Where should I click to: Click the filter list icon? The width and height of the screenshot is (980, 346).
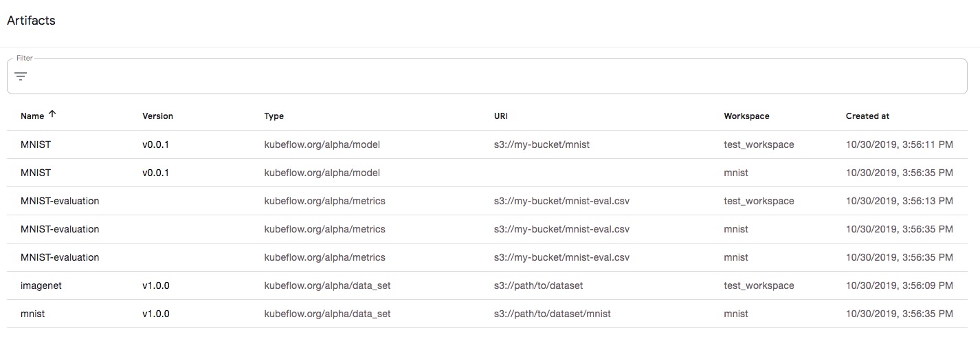coord(21,76)
